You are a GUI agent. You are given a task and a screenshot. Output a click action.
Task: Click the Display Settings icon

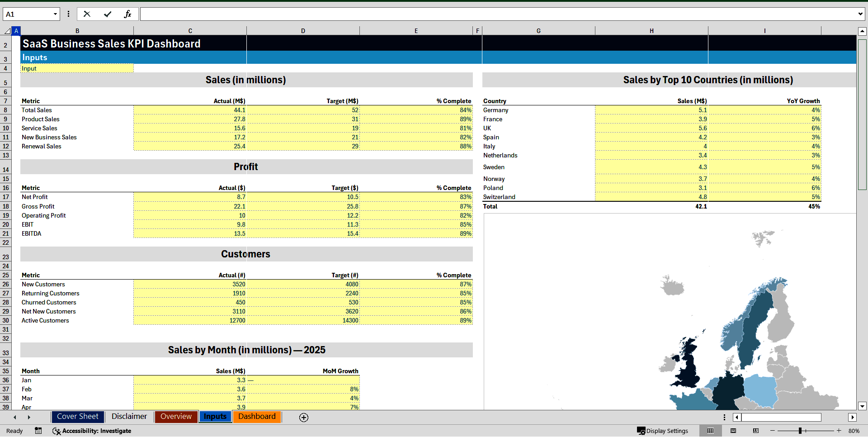pos(642,431)
